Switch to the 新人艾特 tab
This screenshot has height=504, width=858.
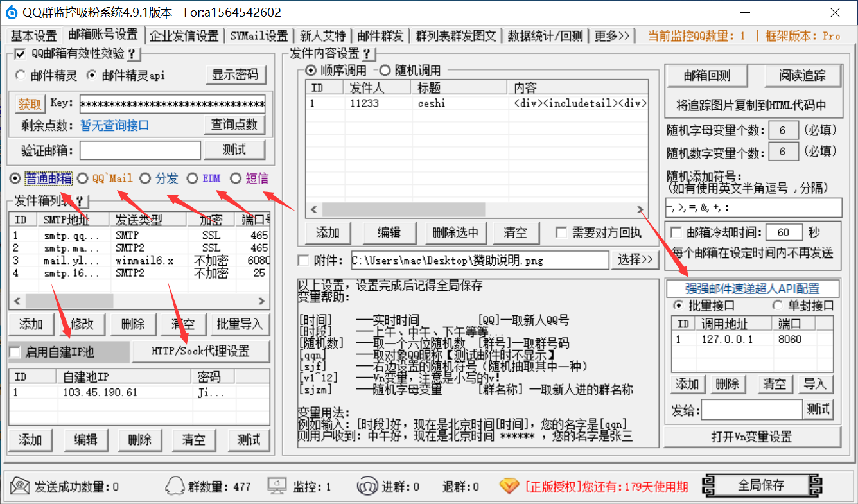(323, 36)
